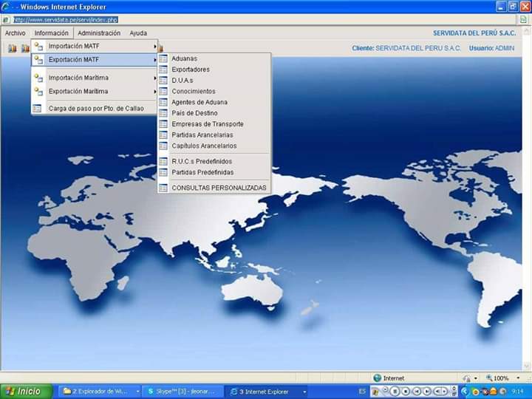Click the Carga de paso menu icon

tap(37, 109)
